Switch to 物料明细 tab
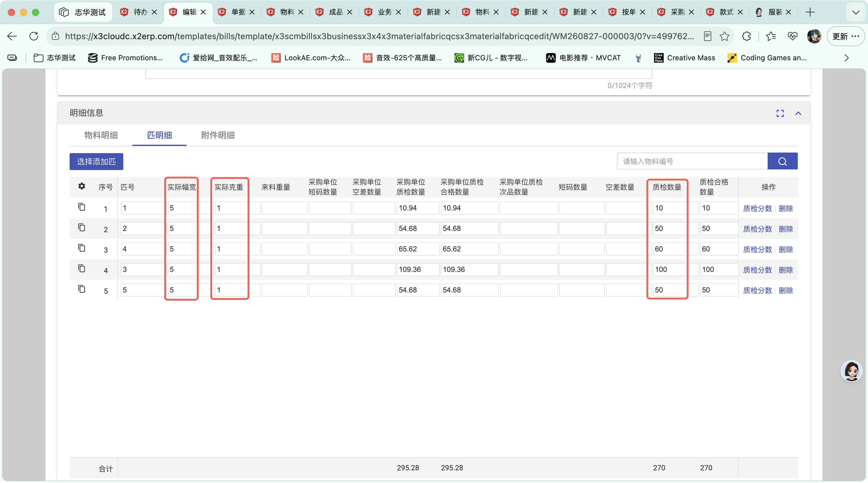 (x=101, y=135)
